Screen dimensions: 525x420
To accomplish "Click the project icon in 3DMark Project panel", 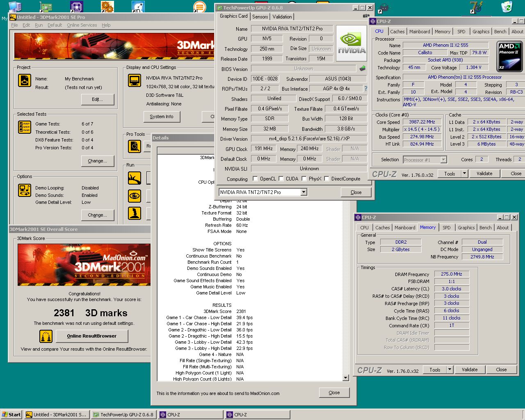I will click(25, 80).
